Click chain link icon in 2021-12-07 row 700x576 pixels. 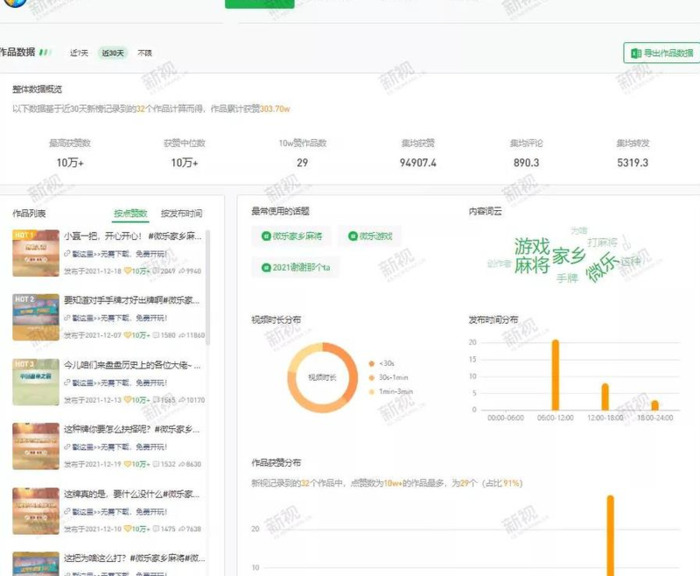67,318
